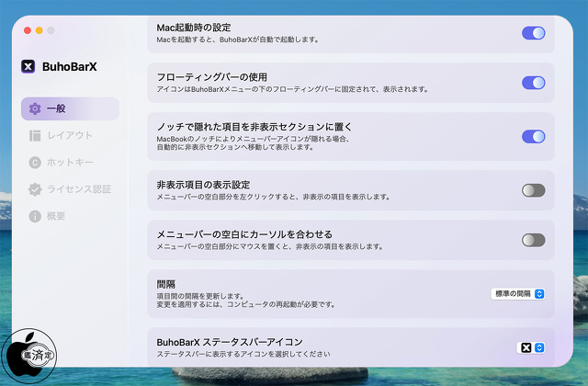Screen dimensions: 588x386
Task: Turn off フローティングバーの使用 switch
Action: [533, 83]
